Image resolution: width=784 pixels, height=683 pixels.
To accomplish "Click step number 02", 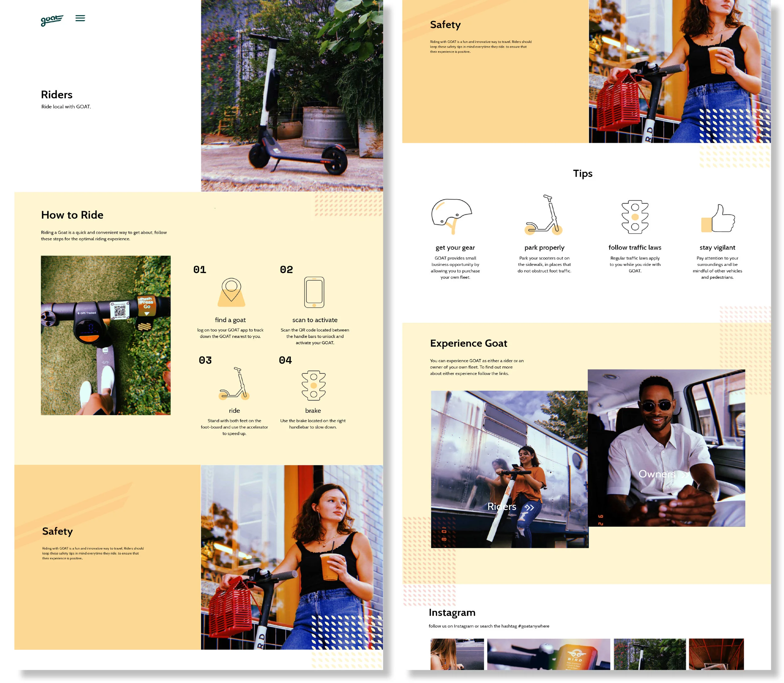I will pos(286,270).
